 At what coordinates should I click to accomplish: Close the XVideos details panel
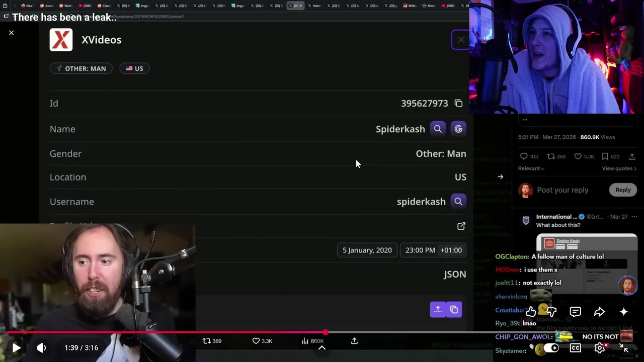tap(461, 40)
